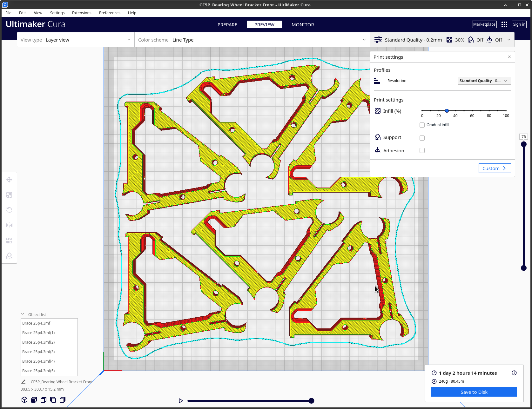This screenshot has height=409, width=532.
Task: Click the pencil icon to rename job
Action: pyautogui.click(x=24, y=382)
